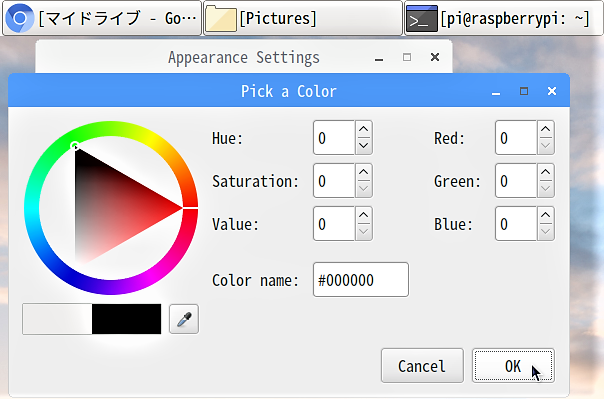Click into the Green value field
The image size is (604, 399).
516,181
